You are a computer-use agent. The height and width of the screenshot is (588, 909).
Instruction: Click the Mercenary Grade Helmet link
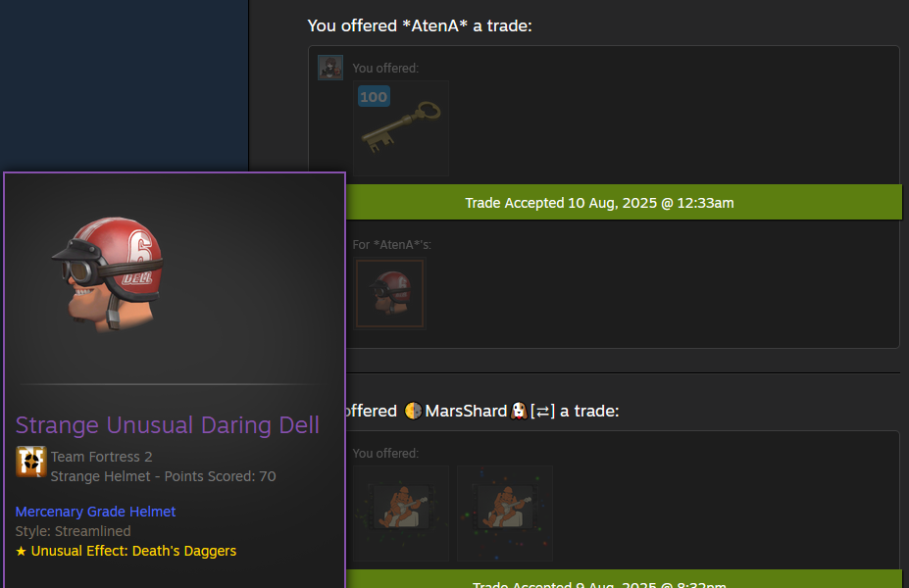pos(96,512)
